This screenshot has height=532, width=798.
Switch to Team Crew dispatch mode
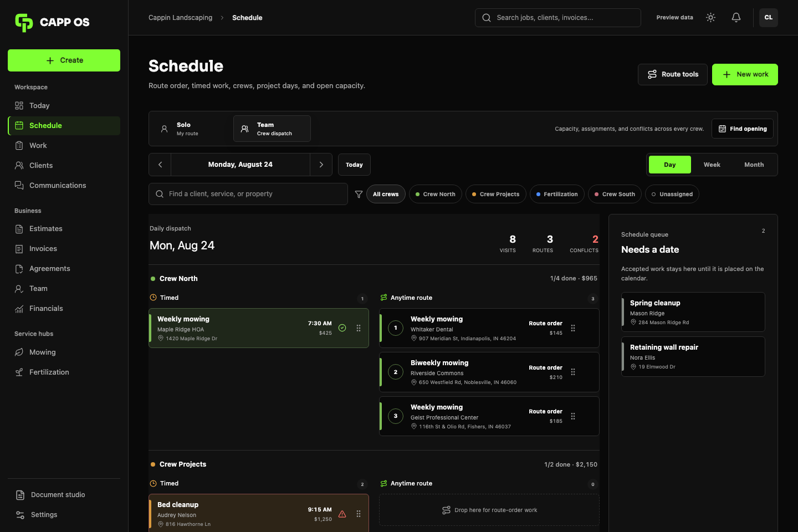272,129
